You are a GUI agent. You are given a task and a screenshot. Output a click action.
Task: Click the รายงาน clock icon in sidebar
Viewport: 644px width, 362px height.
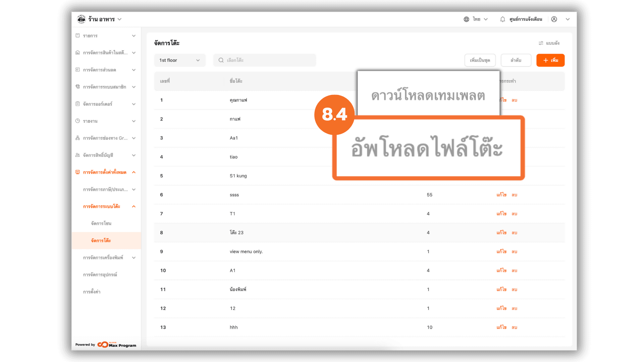click(x=77, y=121)
